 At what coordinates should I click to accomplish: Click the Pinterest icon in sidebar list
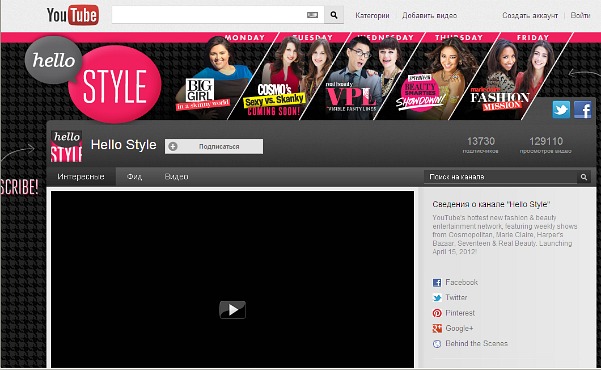(437, 313)
